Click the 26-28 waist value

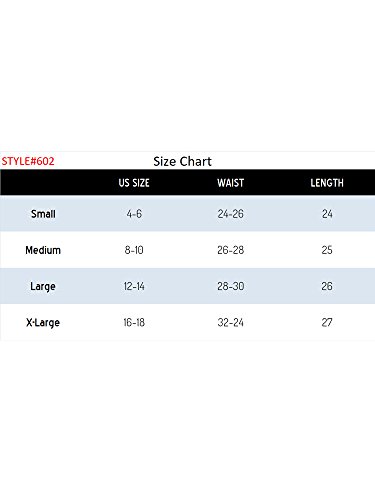click(x=231, y=250)
